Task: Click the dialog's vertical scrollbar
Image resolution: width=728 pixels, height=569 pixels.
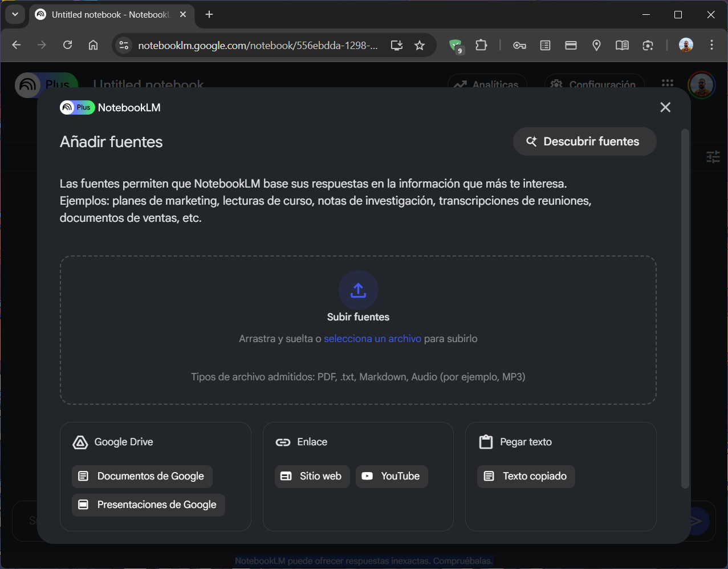Action: [685, 308]
